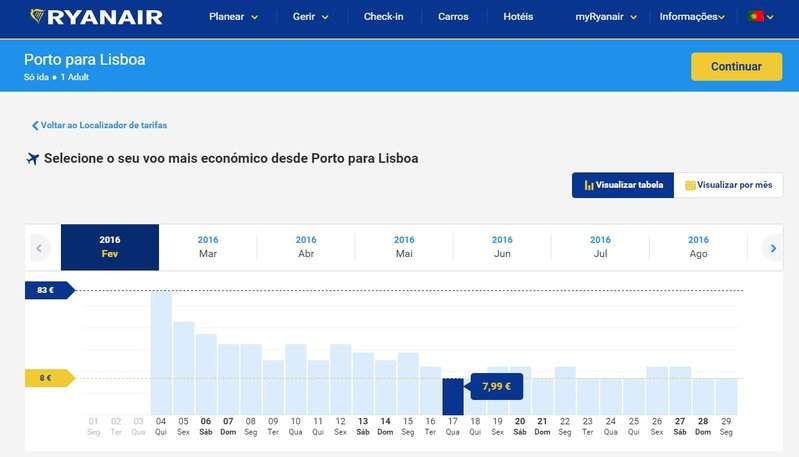This screenshot has height=457, width=799.
Task: Click the fare bar for 06 Sáb
Action: 206,374
